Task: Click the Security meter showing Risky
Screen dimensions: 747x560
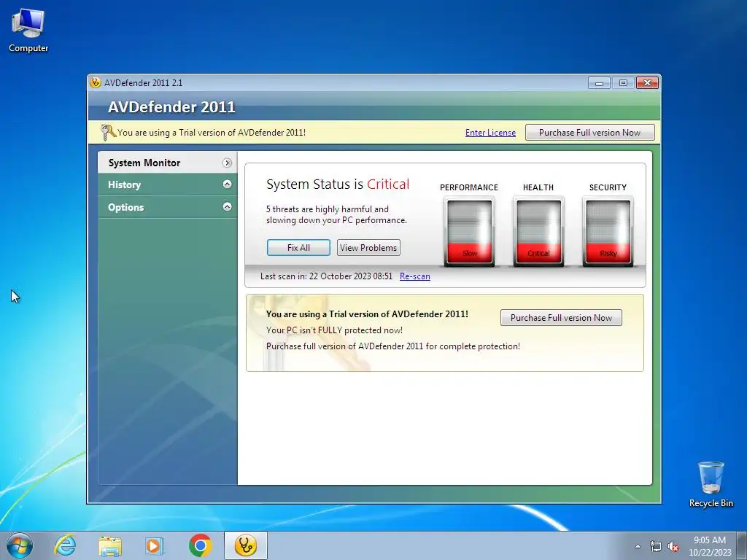Action: point(608,232)
